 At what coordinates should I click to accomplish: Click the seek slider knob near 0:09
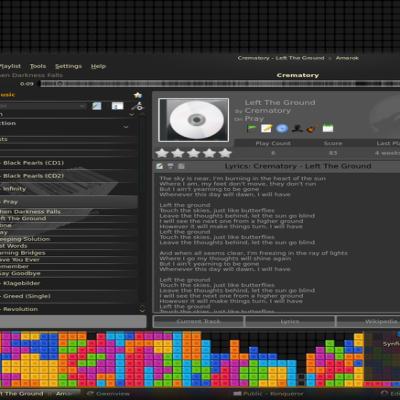(60, 83)
